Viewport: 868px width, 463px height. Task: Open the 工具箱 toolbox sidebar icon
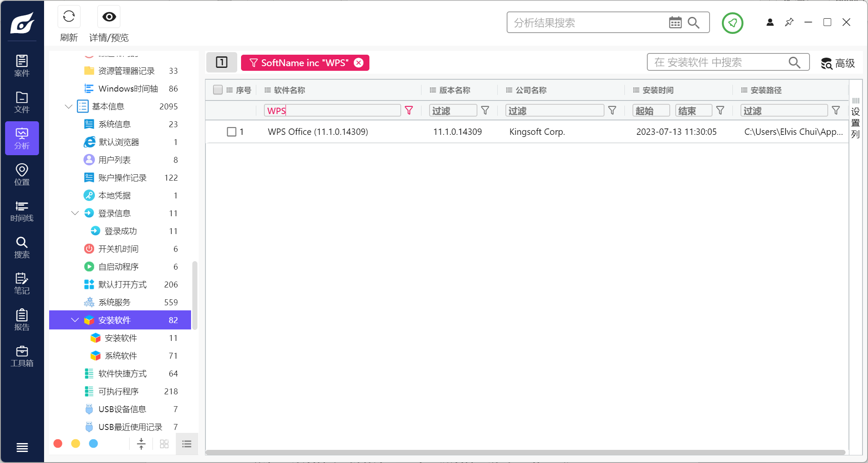click(22, 356)
